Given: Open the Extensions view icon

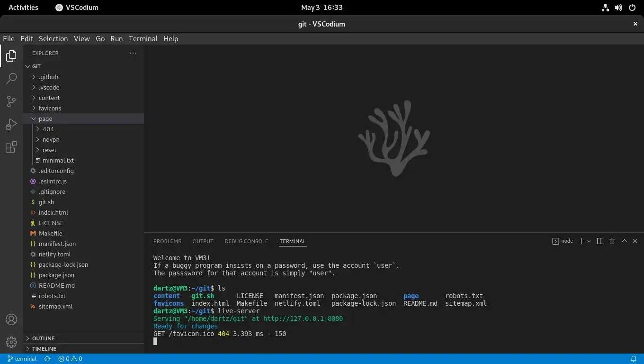Looking at the screenshot, I should pyautogui.click(x=11, y=147).
